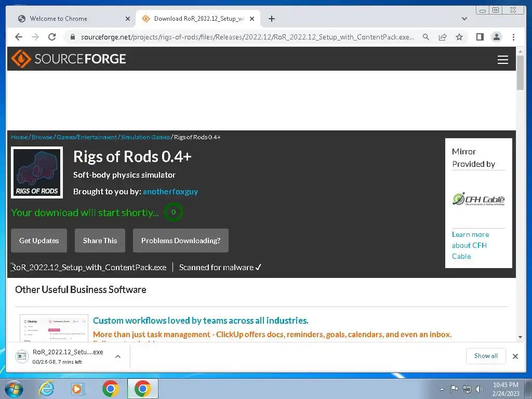Image resolution: width=532 pixels, height=399 pixels.
Task: Follow the Browse breadcrumb link
Action: tap(42, 137)
